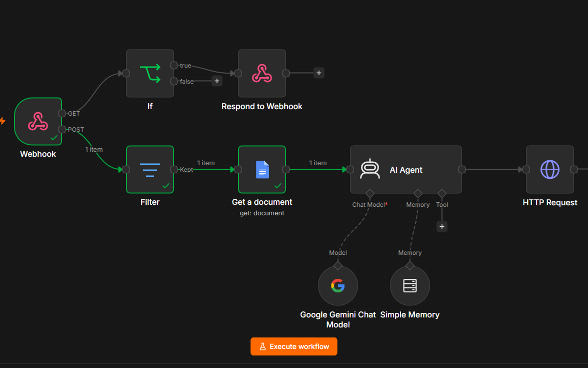The width and height of the screenshot is (588, 368).
Task: Click the Simple Memory diamond connector
Action: click(410, 265)
